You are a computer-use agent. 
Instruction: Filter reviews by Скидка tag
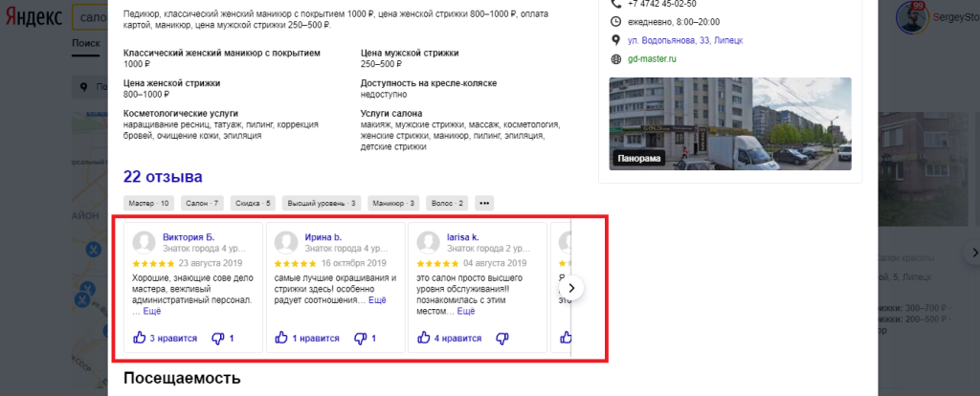(253, 203)
